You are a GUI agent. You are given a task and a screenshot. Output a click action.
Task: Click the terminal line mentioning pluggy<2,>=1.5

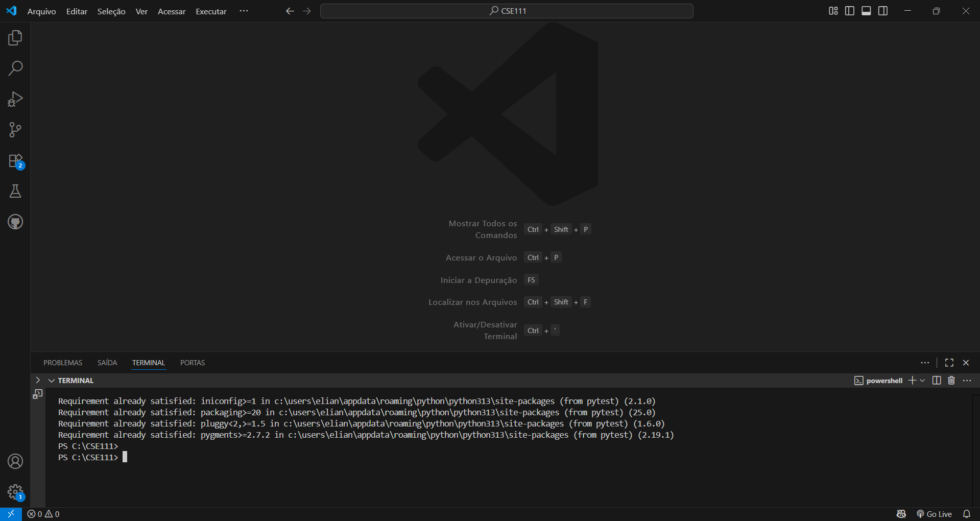coord(361,423)
